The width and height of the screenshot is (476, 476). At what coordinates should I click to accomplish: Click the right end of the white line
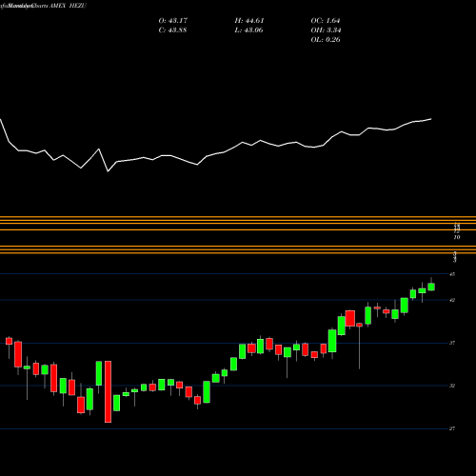pos(431,119)
